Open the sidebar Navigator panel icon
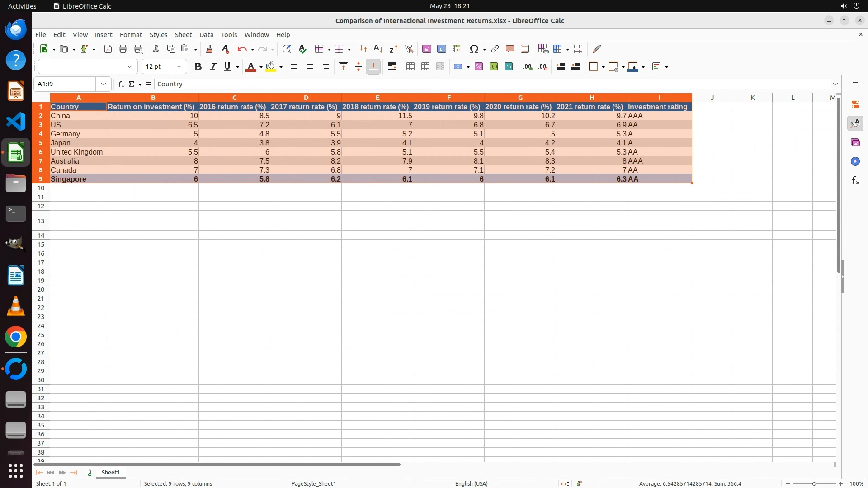The width and height of the screenshot is (868, 488). [855, 161]
